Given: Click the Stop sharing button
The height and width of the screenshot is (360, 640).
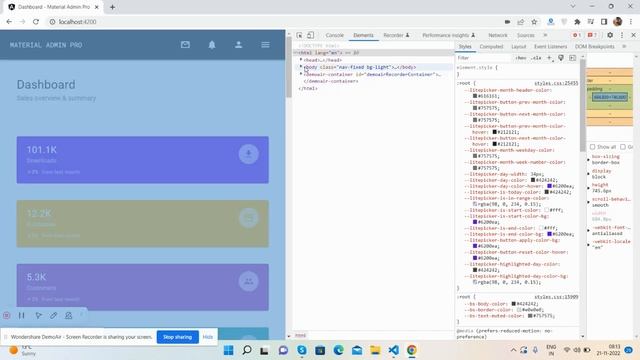Looking at the screenshot, I should click(177, 337).
